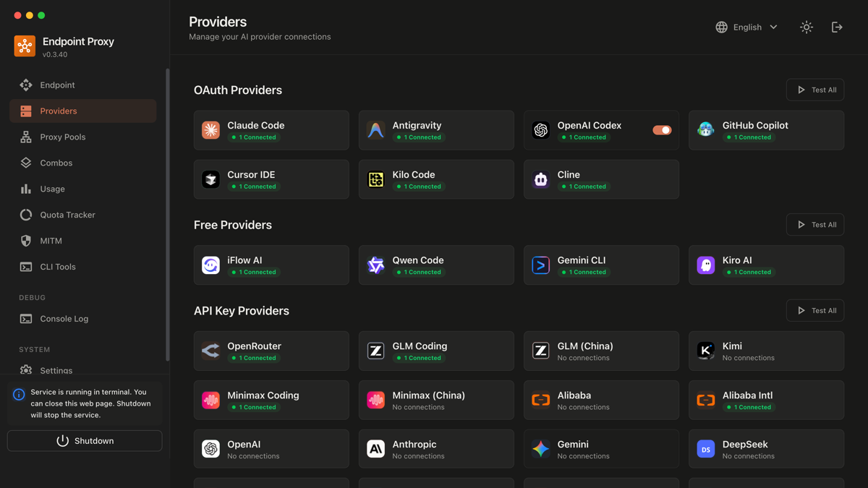Screen dimensions: 868x488
Task: Click the GitHub Copilot provider icon
Action: point(705,130)
